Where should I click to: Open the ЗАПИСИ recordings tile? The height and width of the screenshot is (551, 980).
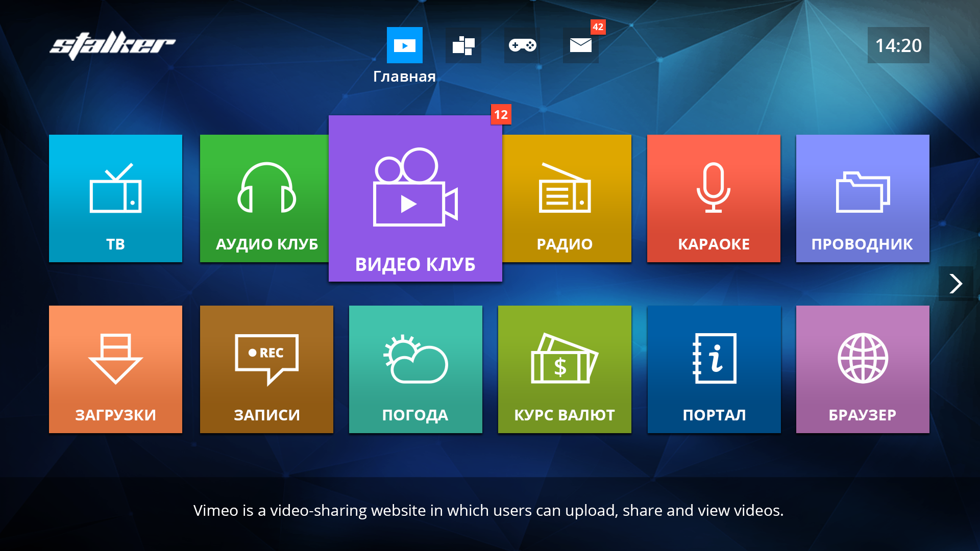(x=266, y=369)
